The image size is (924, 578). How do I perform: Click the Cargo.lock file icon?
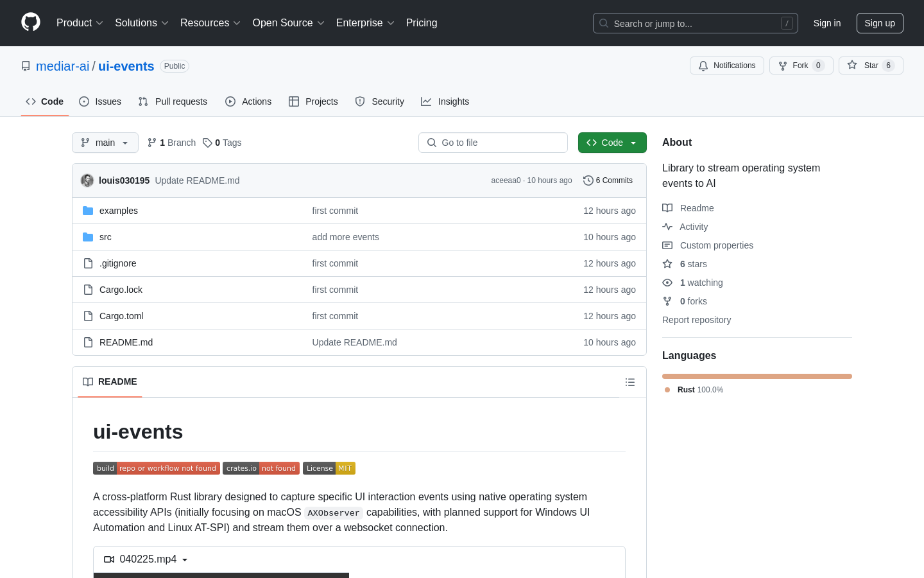click(88, 290)
